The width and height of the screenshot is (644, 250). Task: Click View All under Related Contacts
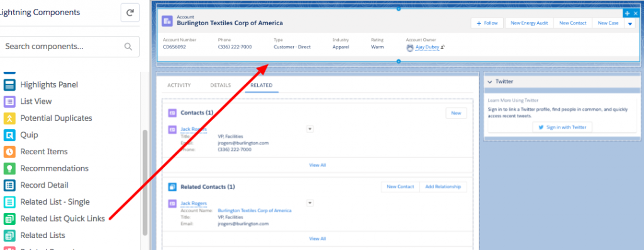click(x=318, y=239)
